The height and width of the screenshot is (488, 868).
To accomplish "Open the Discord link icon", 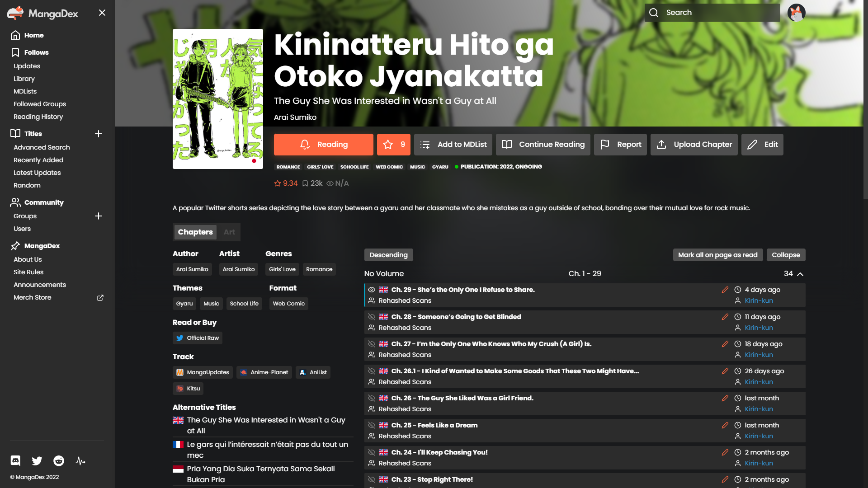I will (15, 460).
